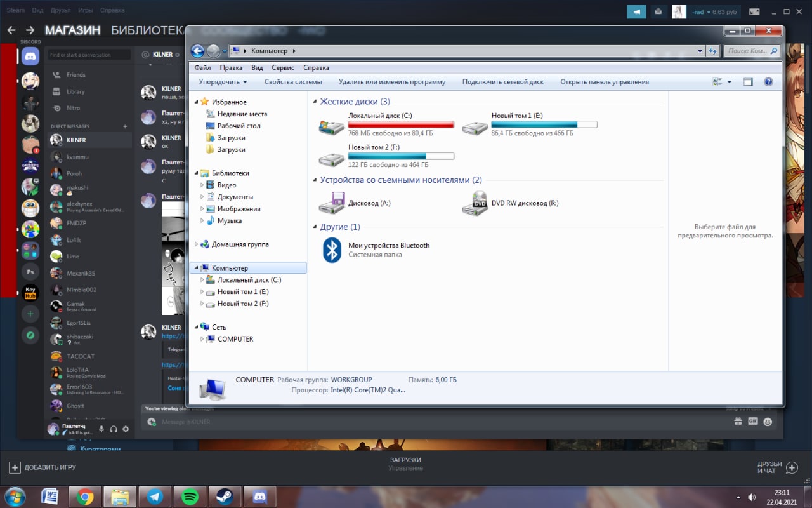This screenshot has width=812, height=508.
Task: Open the Правка menu in Explorer
Action: click(x=231, y=67)
